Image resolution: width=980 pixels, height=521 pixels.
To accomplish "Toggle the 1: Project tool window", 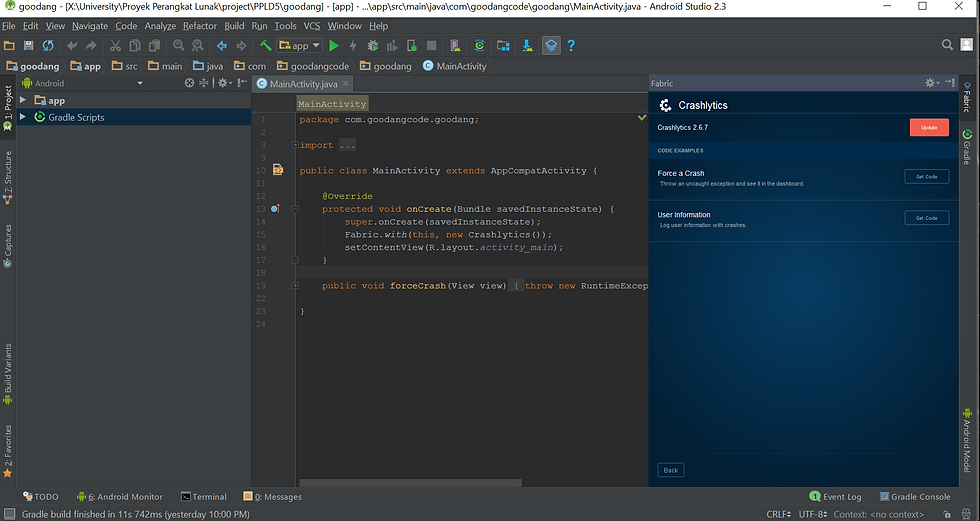I will click(x=8, y=107).
